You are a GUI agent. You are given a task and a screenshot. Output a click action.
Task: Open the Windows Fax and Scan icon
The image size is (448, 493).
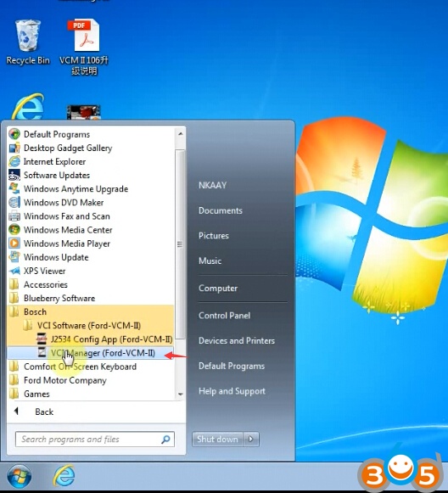14,216
